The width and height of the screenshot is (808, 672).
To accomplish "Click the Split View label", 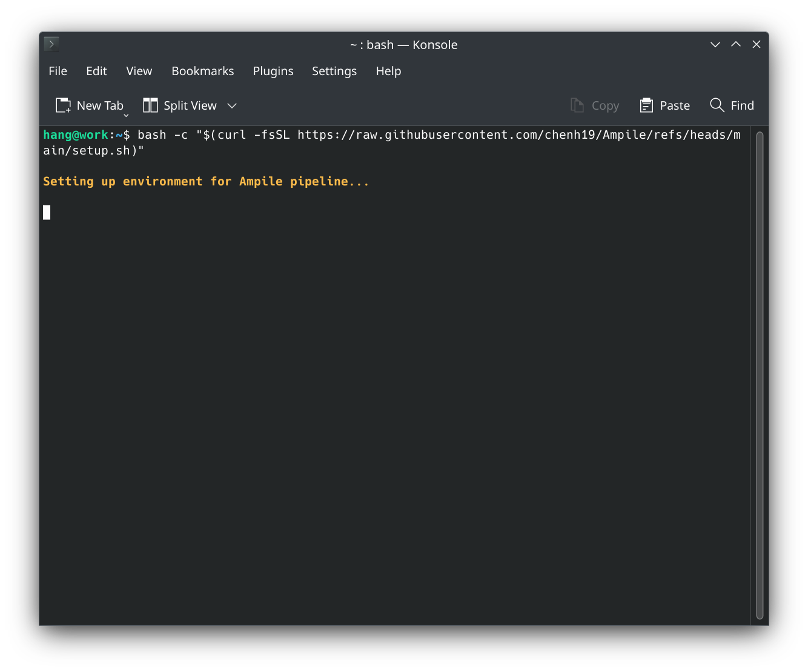I will point(190,105).
